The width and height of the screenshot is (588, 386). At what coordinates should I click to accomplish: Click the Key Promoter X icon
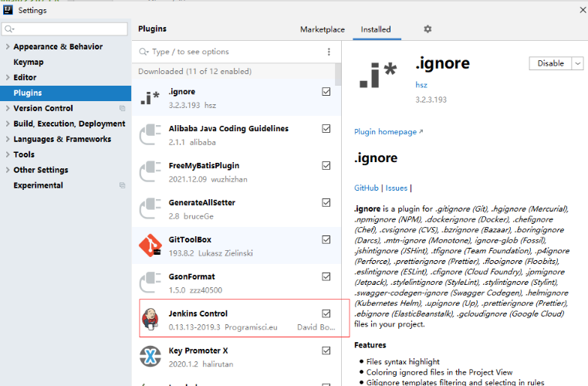(x=150, y=357)
